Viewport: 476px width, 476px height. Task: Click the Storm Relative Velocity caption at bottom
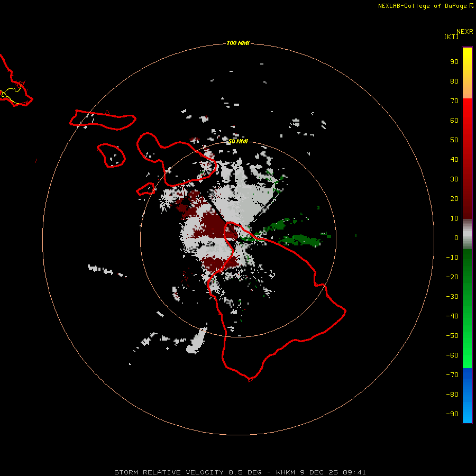240,472
